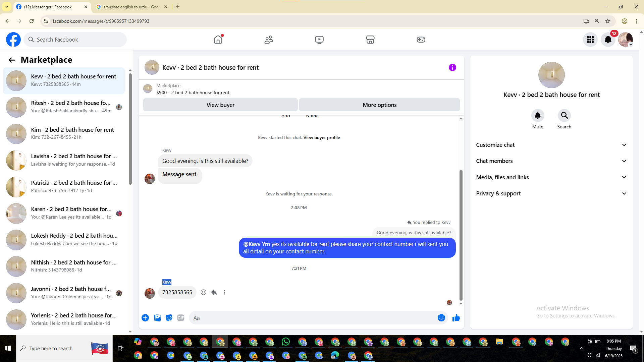Reply to the 7325858565 message

[x=214, y=292]
